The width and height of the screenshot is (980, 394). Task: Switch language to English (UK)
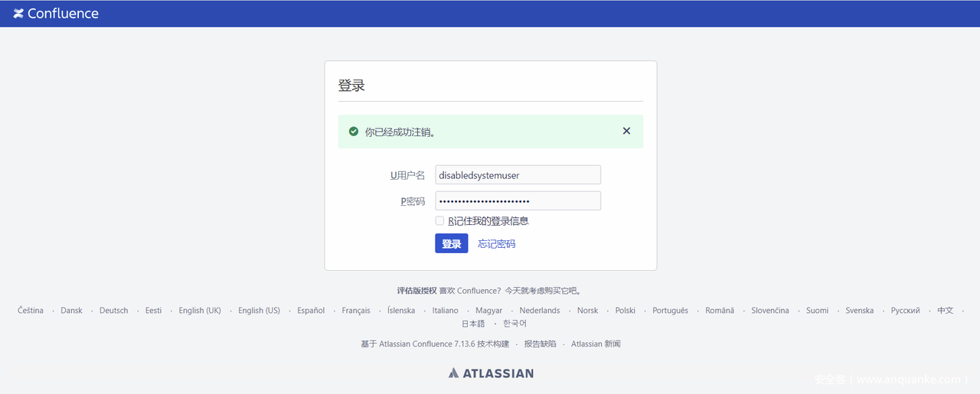(200, 311)
